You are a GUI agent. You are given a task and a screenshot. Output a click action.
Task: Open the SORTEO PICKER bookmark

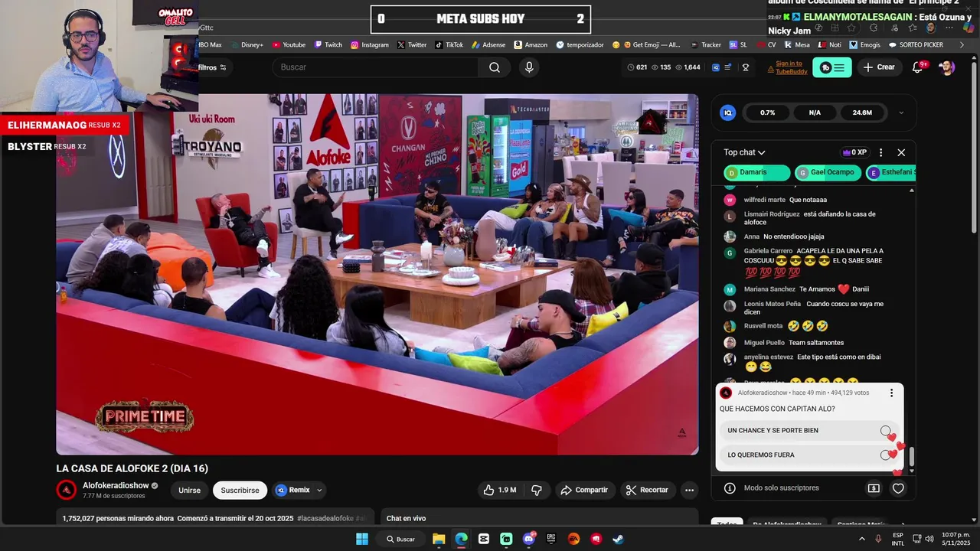916,45
